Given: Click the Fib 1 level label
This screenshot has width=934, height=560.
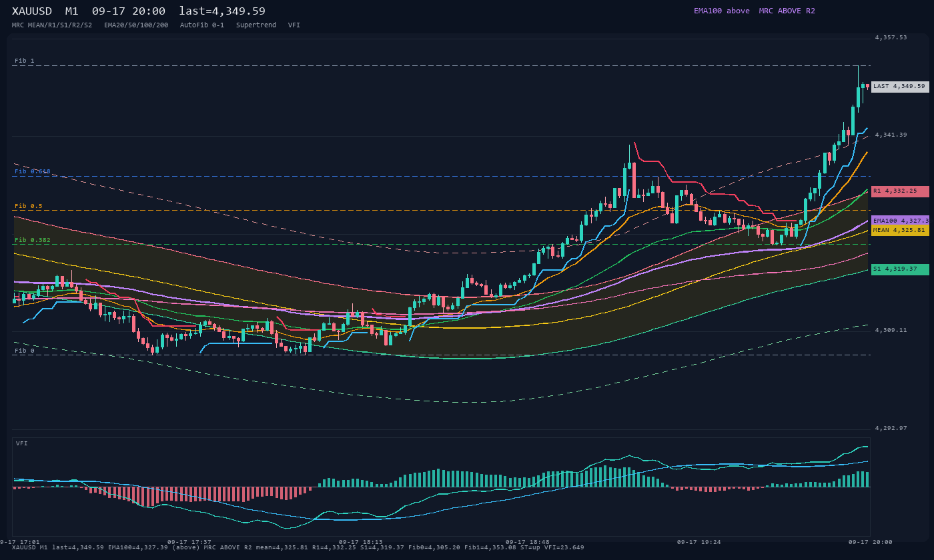Looking at the screenshot, I should (25, 61).
